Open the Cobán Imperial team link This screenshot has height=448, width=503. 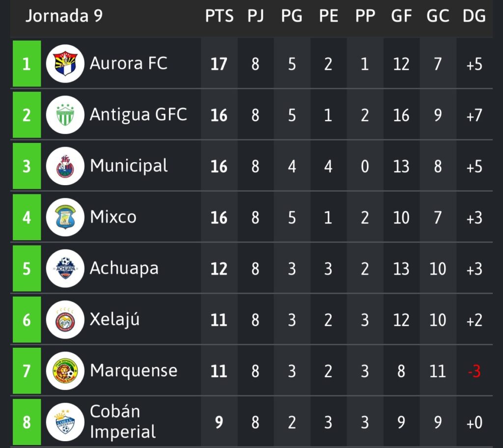point(122,421)
